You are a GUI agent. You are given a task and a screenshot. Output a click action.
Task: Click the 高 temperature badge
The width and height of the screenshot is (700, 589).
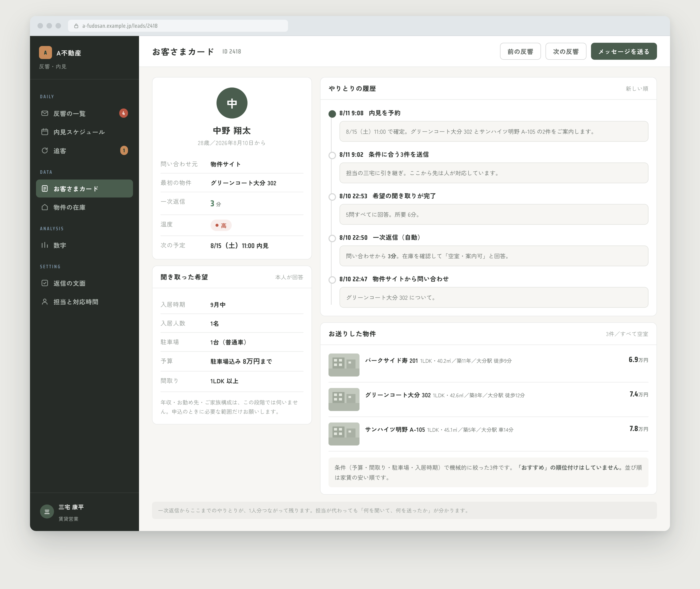tap(221, 225)
